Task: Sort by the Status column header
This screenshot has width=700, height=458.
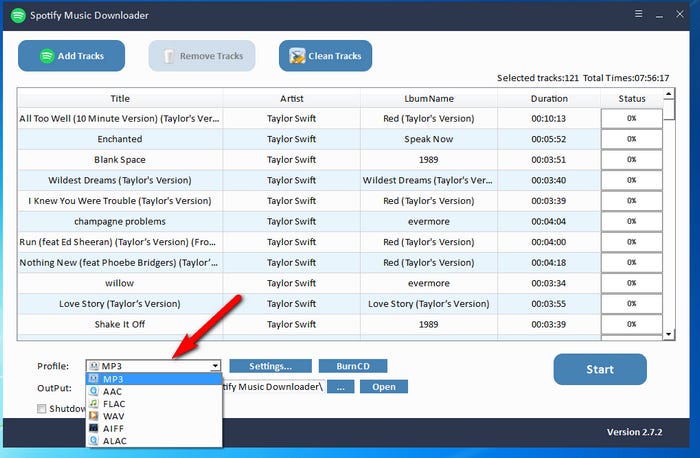Action: coord(632,98)
